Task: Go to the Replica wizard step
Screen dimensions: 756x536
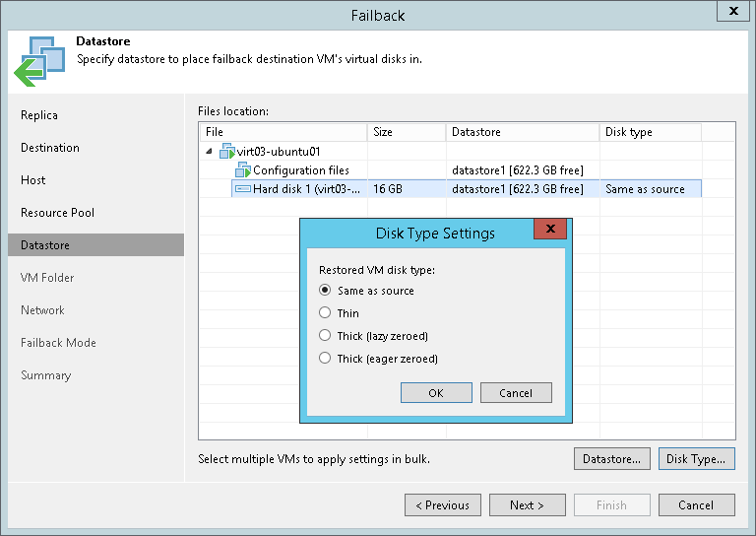Action: point(39,115)
